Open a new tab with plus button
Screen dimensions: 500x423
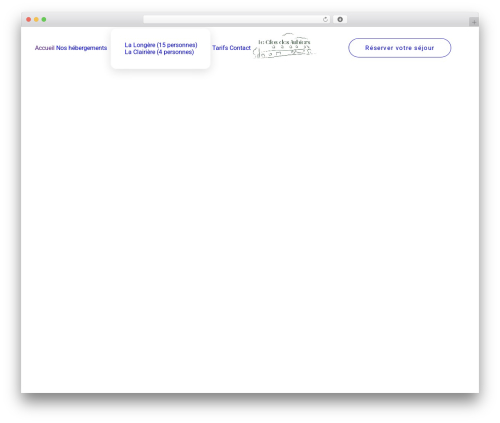click(474, 22)
